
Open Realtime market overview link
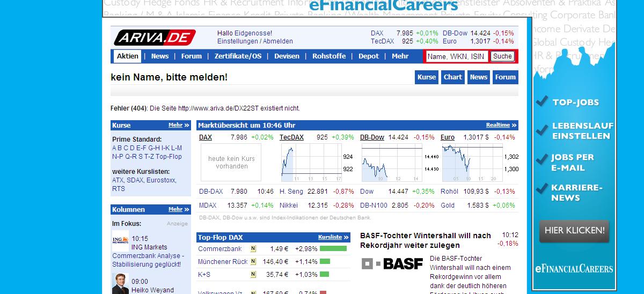tap(501, 125)
